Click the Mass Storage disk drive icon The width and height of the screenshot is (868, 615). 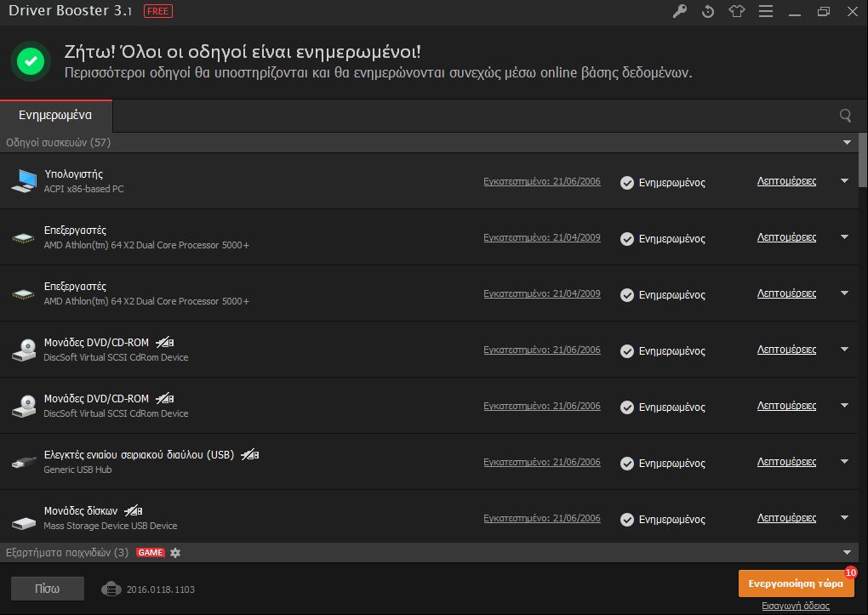click(x=24, y=522)
